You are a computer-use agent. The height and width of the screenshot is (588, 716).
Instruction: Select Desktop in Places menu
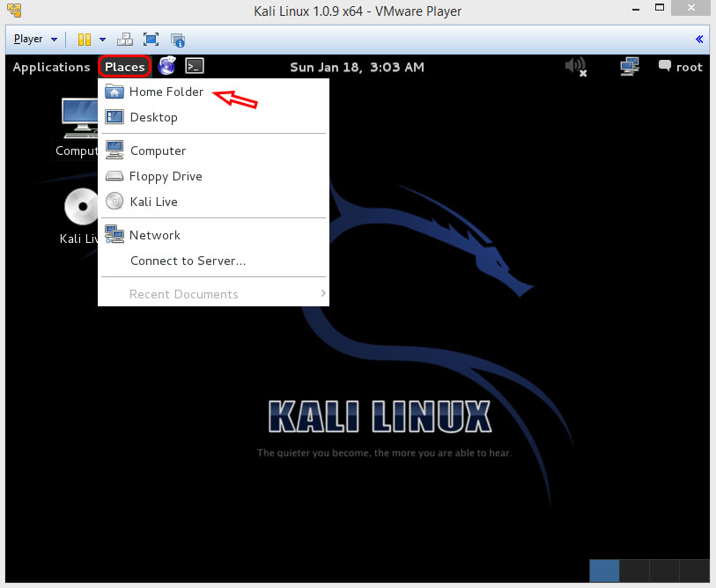pos(213,117)
